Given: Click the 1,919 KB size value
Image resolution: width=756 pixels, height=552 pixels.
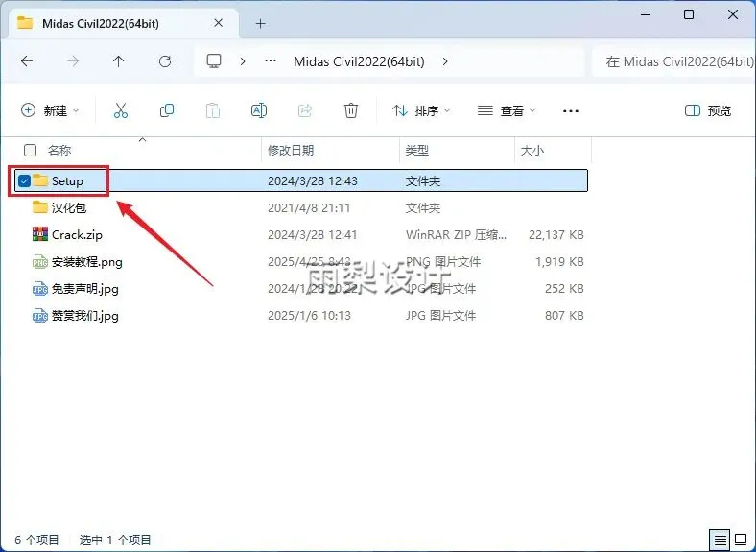Looking at the screenshot, I should pyautogui.click(x=559, y=261).
